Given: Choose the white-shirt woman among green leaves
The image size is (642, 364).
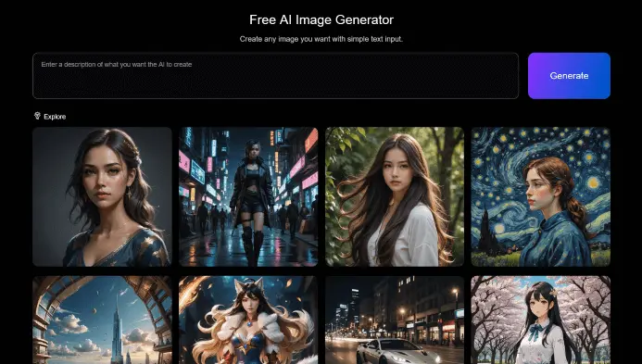Looking at the screenshot, I should tap(395, 196).
